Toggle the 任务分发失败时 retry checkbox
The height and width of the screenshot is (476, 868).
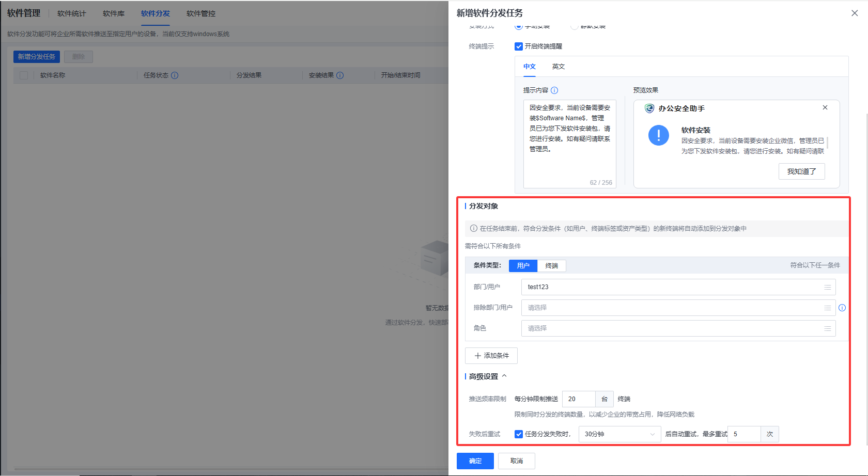click(x=519, y=434)
